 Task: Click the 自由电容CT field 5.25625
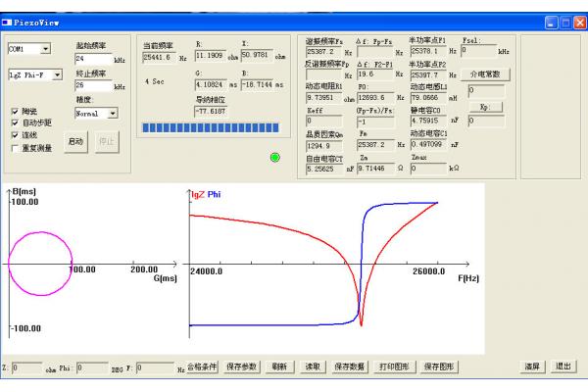click(x=323, y=169)
